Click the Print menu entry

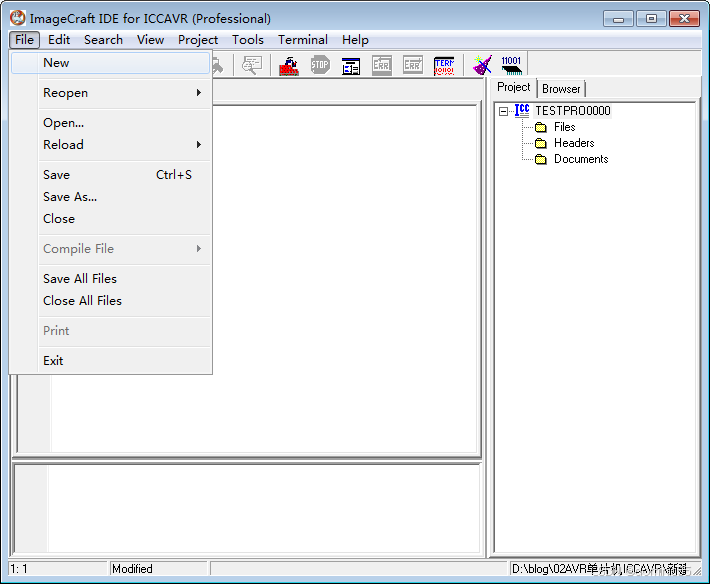tap(110, 331)
